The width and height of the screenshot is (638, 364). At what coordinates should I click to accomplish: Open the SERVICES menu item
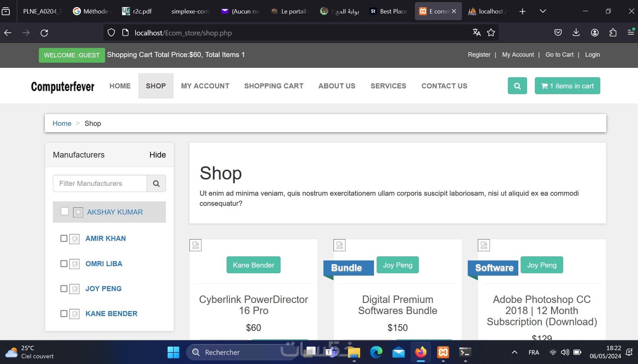tap(388, 86)
